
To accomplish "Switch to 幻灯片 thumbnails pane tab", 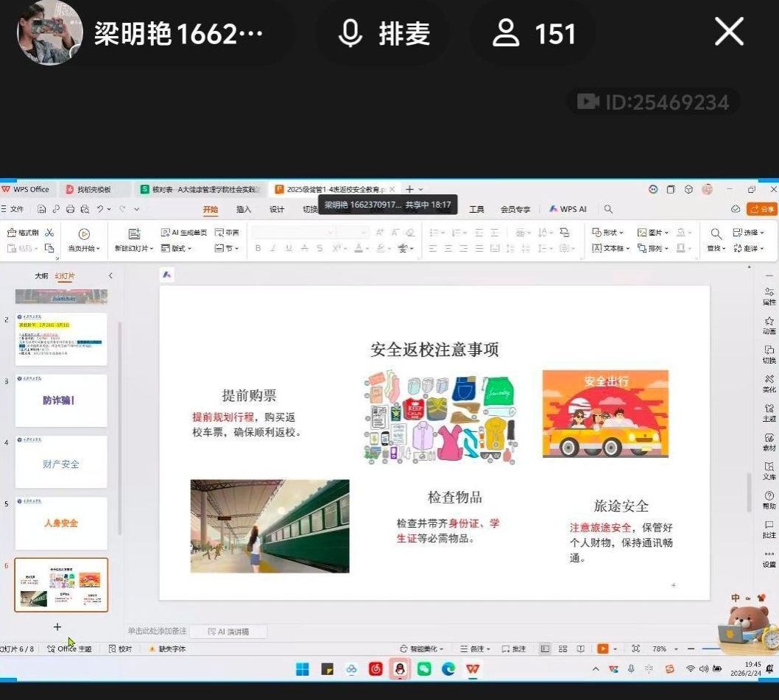I will (x=65, y=276).
